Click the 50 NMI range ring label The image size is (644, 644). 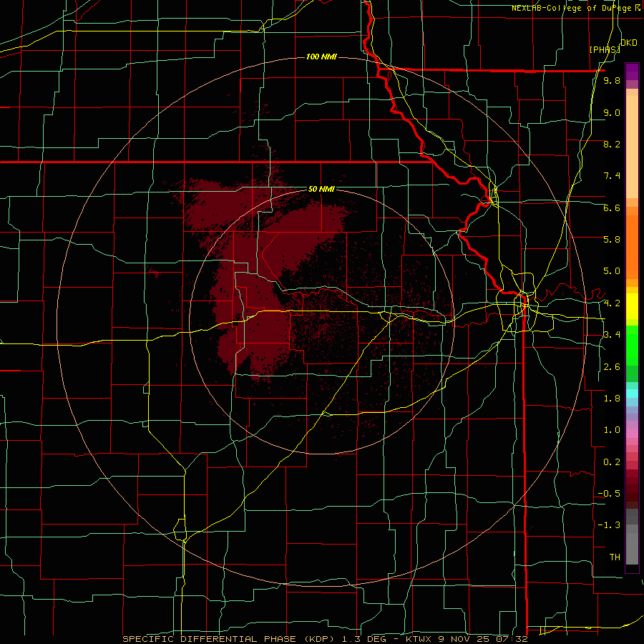[x=321, y=190]
